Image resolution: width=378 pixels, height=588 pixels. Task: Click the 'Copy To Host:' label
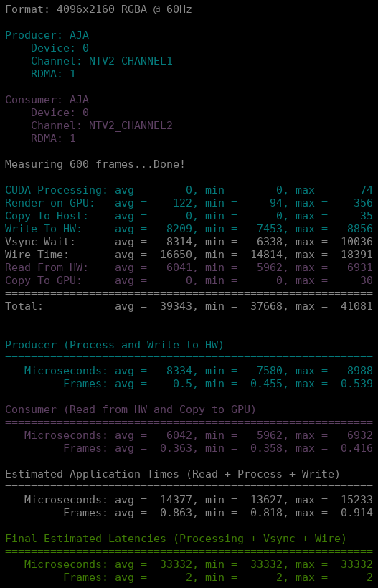point(47,216)
